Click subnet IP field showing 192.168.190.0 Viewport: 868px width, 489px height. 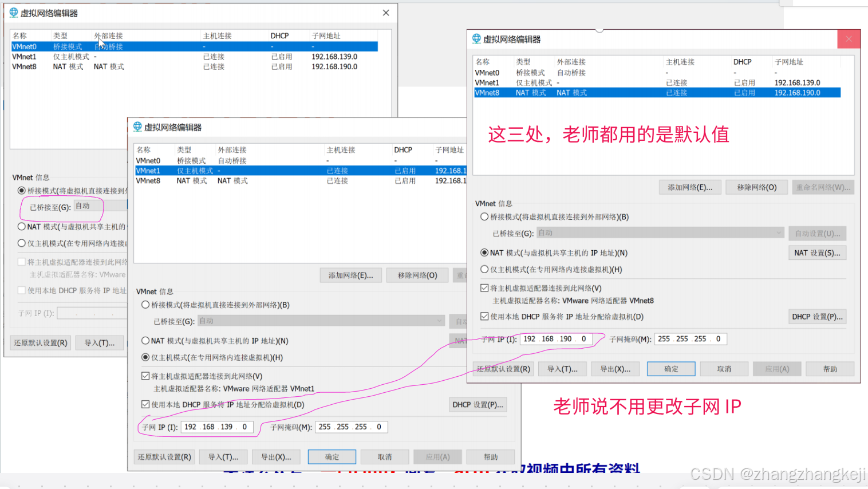pyautogui.click(x=556, y=339)
